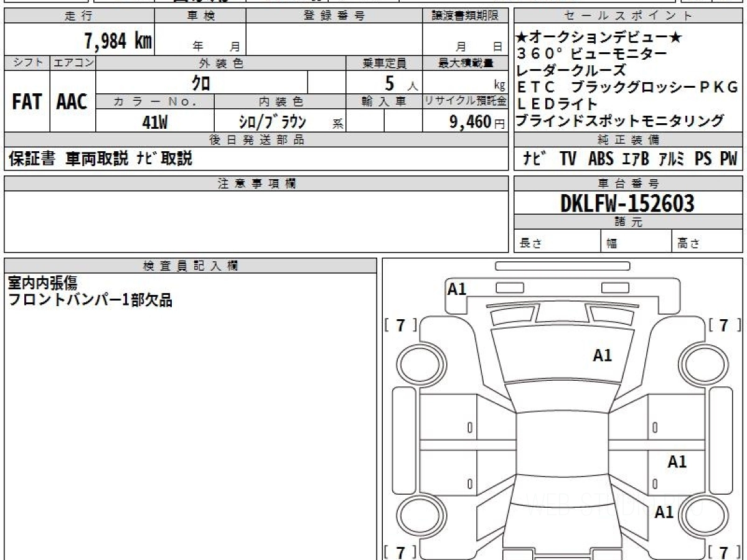This screenshot has height=560, width=747.
Task: Select the 7,984 km mileage value
Action: pyautogui.click(x=118, y=41)
